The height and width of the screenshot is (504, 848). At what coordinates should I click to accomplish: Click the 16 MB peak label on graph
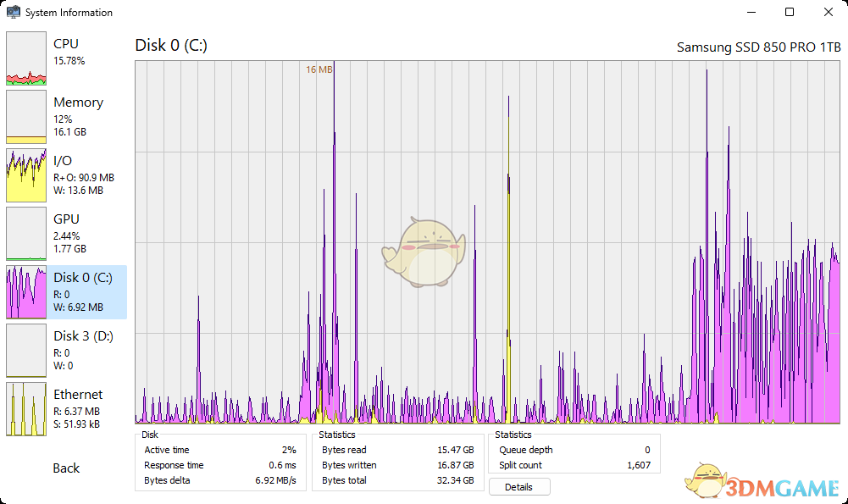[x=319, y=69]
